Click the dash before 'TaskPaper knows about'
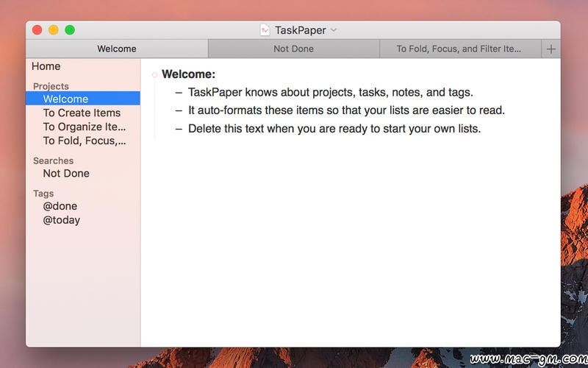Image resolution: width=588 pixels, height=368 pixels. [179, 93]
